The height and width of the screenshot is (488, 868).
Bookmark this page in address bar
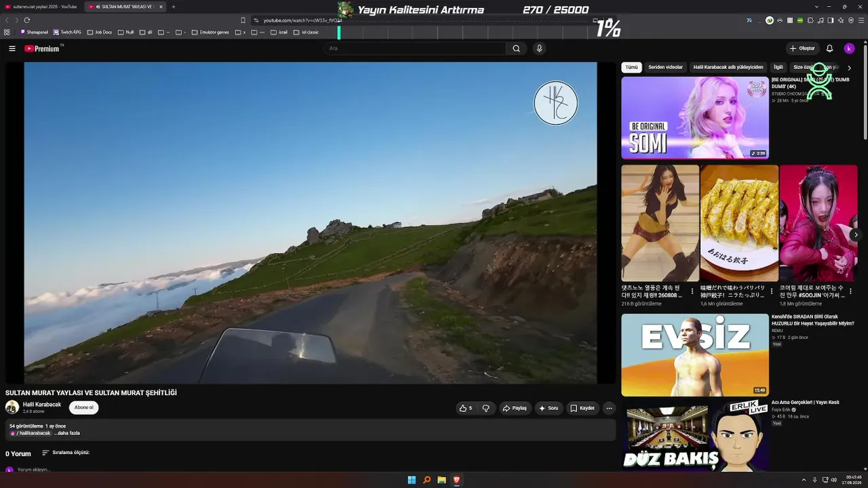click(x=243, y=20)
